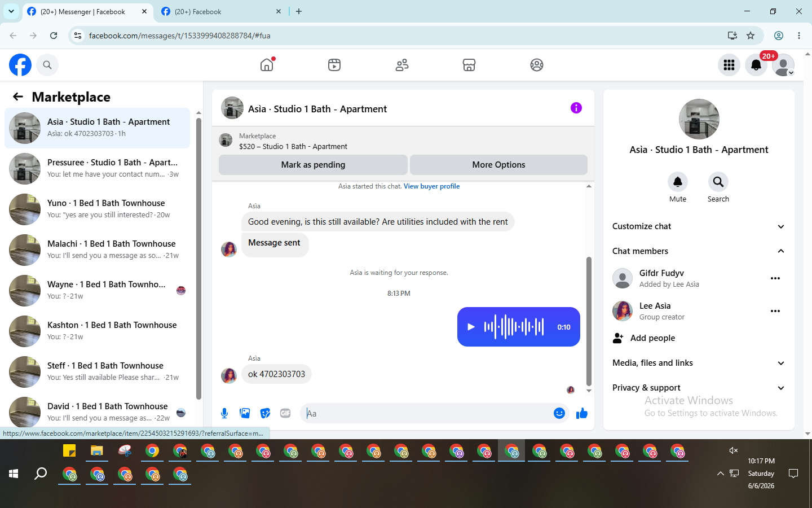View site information icon in address bar
Screen dimensions: 812x508
(x=78, y=36)
